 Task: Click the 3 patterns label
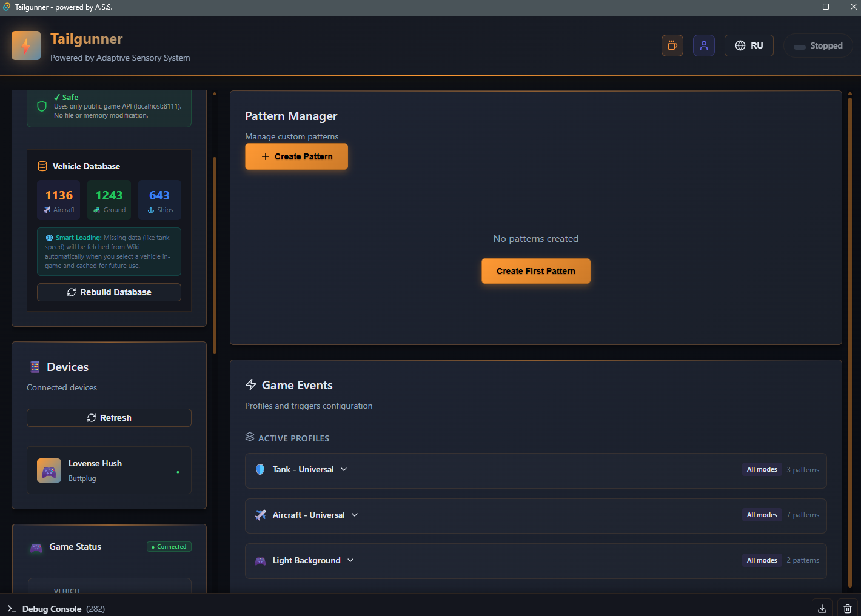(803, 470)
